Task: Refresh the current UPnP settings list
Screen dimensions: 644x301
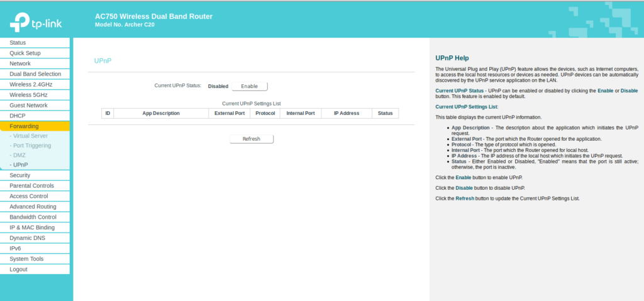Action: pos(251,139)
